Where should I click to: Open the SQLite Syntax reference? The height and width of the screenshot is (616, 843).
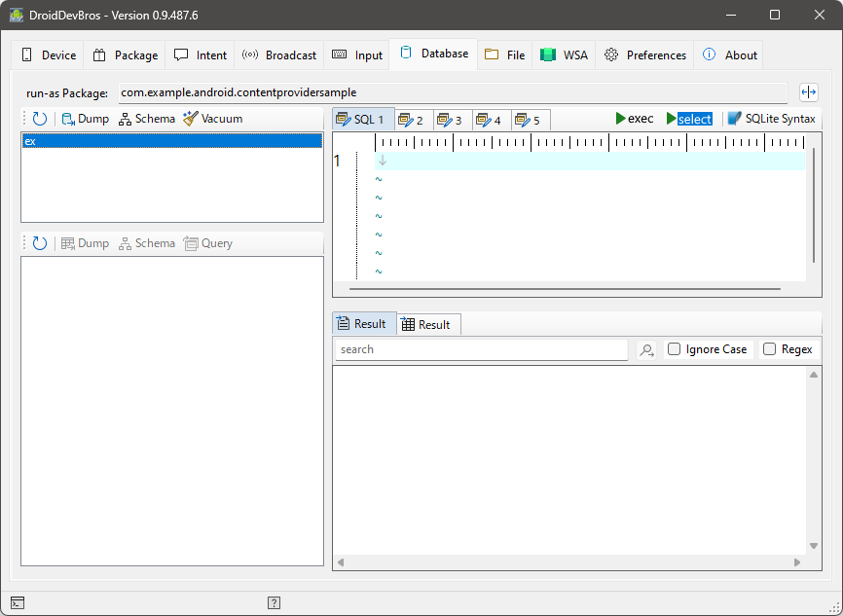(x=771, y=119)
